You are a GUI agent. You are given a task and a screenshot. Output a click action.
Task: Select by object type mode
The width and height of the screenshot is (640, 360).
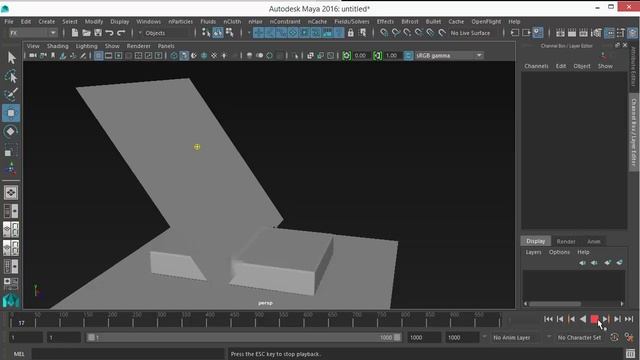[218, 33]
